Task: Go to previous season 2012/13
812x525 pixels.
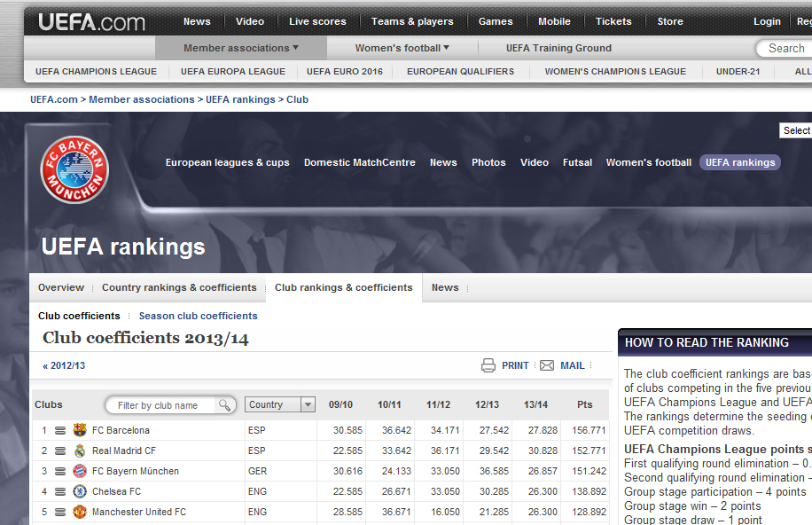Action: tap(64, 365)
